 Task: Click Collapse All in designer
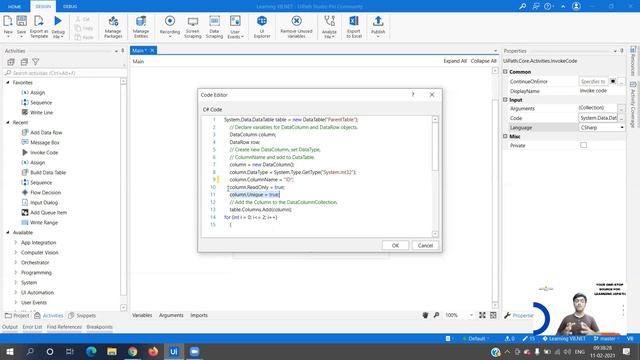tap(483, 61)
